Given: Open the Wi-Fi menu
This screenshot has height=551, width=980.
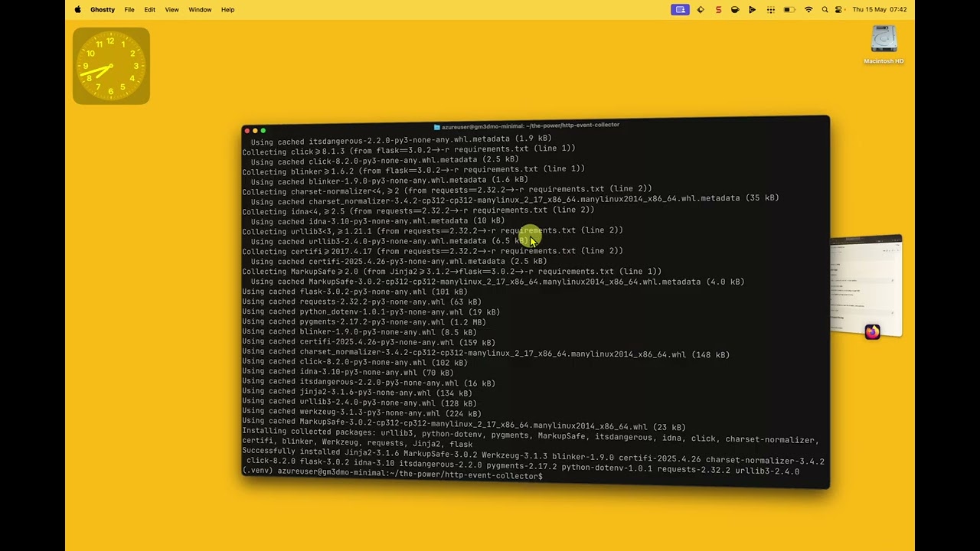Looking at the screenshot, I should pos(808,9).
